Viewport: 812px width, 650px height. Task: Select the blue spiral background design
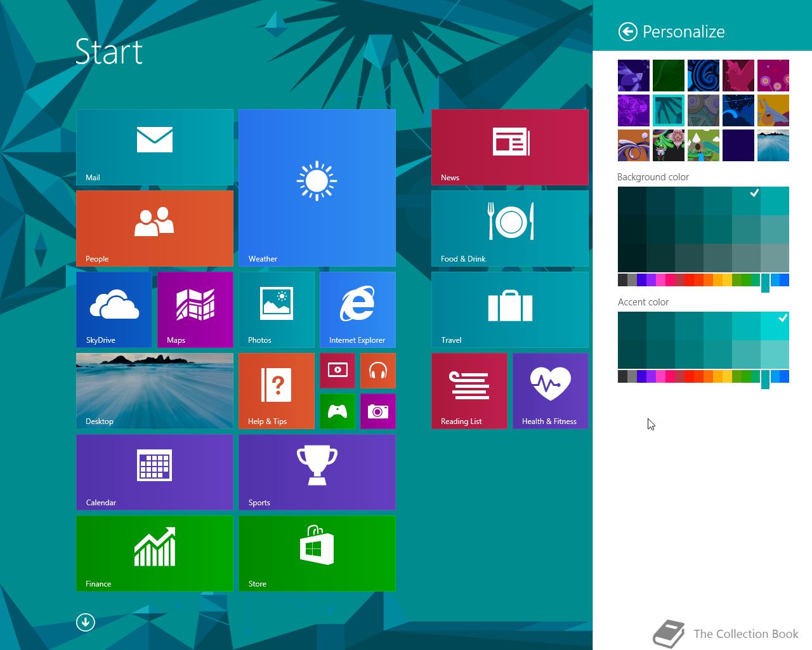[704, 76]
